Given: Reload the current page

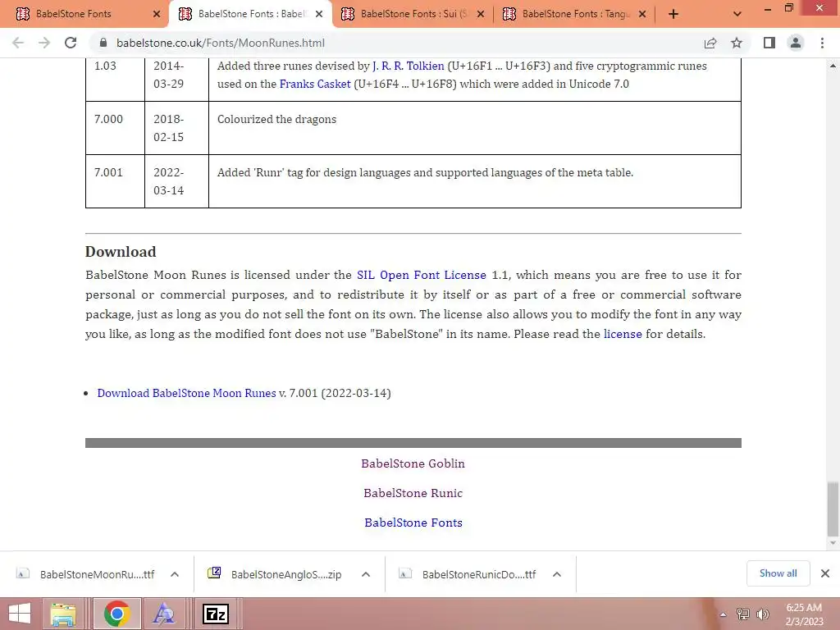Looking at the screenshot, I should [x=71, y=43].
